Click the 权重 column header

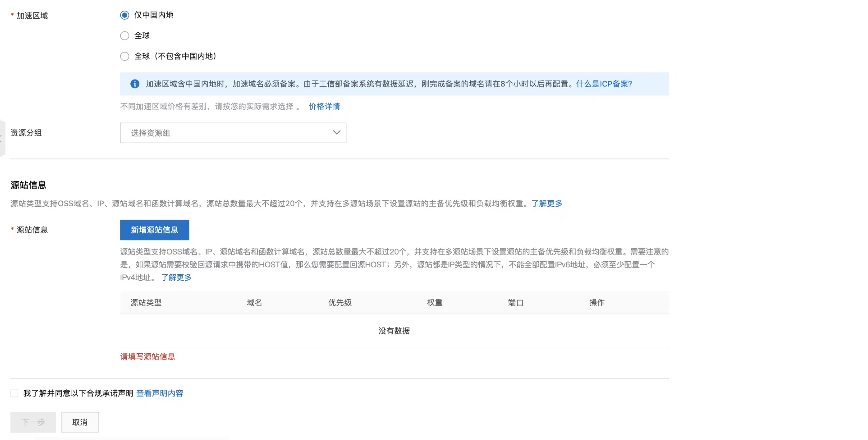[x=434, y=303]
